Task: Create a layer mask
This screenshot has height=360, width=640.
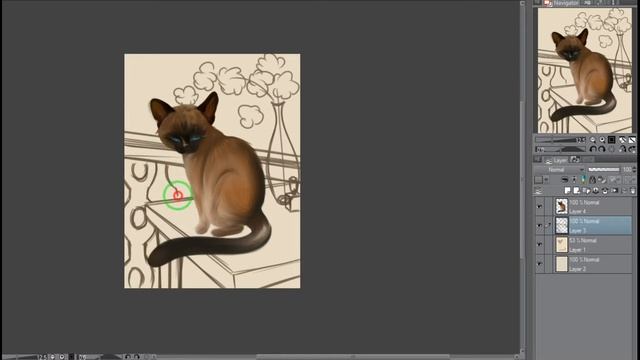Action: click(x=614, y=191)
